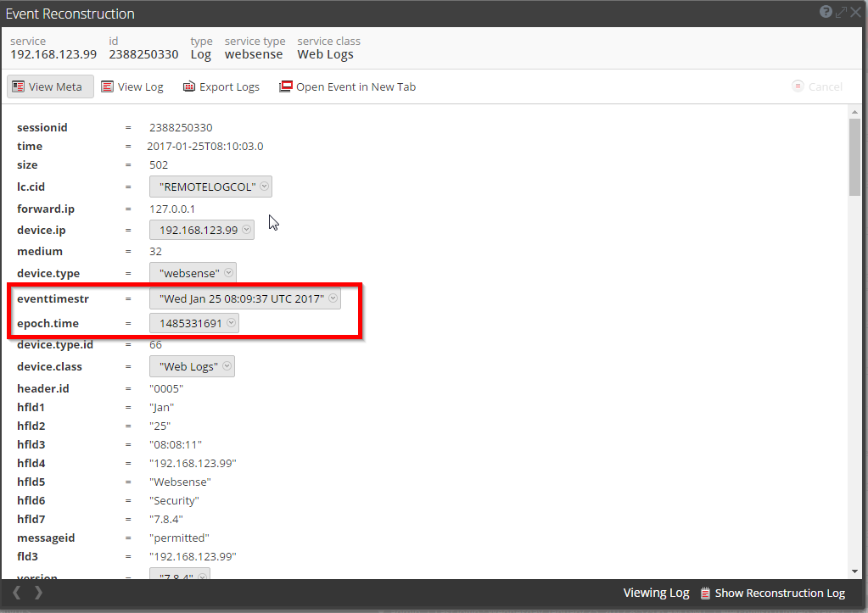
Task: Click the Viewing Log status text
Action: pos(656,593)
